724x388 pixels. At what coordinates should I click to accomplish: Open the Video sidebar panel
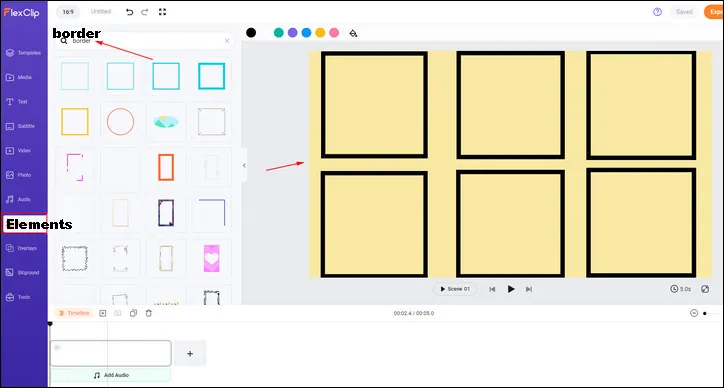click(x=18, y=151)
